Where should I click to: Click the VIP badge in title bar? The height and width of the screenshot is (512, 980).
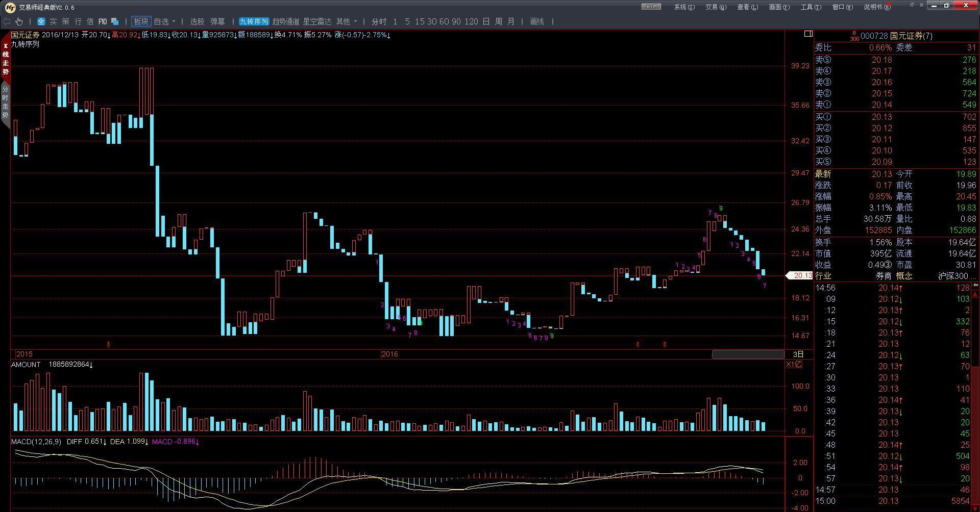pos(651,7)
